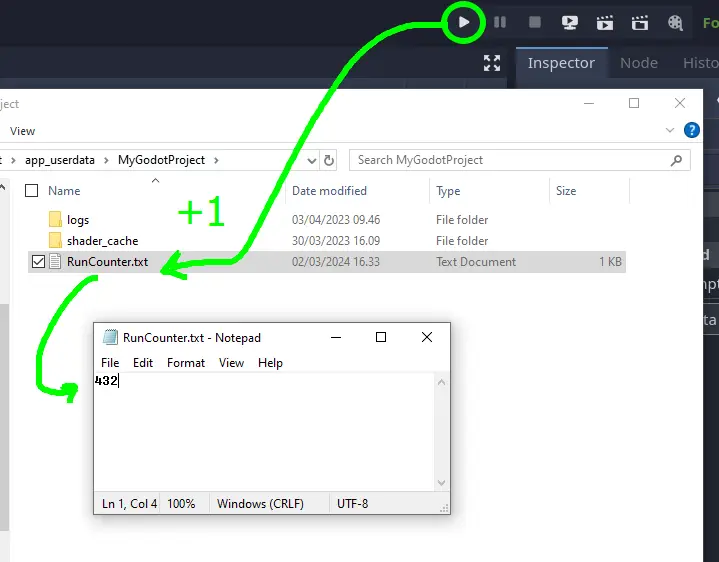The height and width of the screenshot is (562, 719).
Task: Open Notepad Format menu
Action: [x=186, y=363]
